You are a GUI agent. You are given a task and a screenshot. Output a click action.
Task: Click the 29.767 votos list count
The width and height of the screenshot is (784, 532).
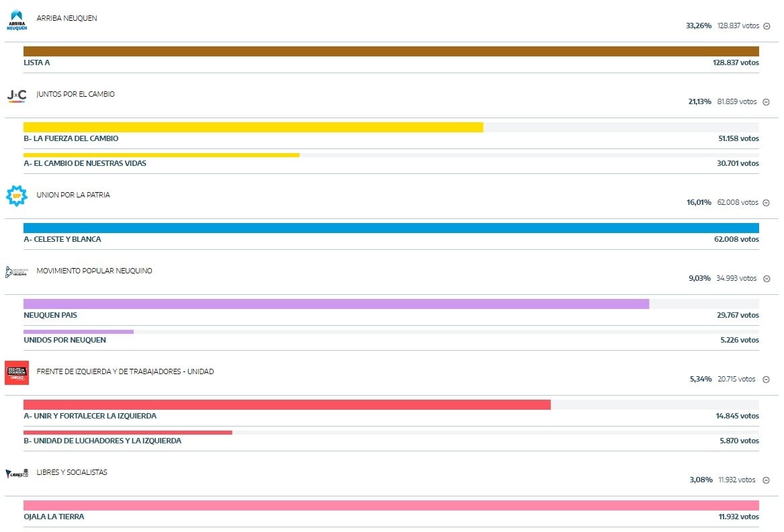point(738,315)
